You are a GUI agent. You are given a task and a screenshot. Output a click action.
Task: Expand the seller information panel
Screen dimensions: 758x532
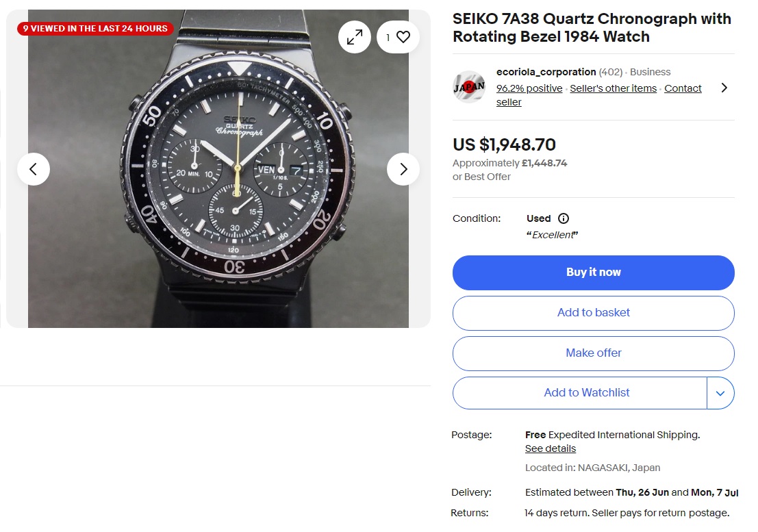coord(724,87)
